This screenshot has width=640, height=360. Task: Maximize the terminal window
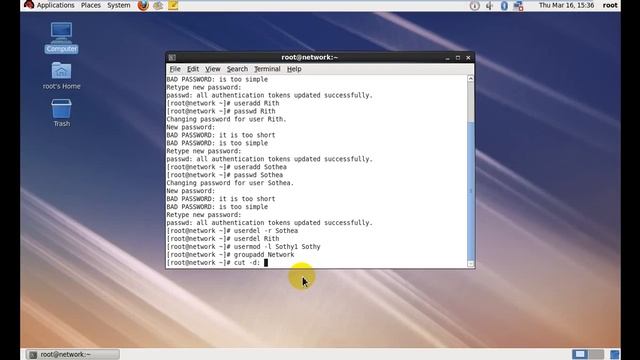[x=458, y=58]
